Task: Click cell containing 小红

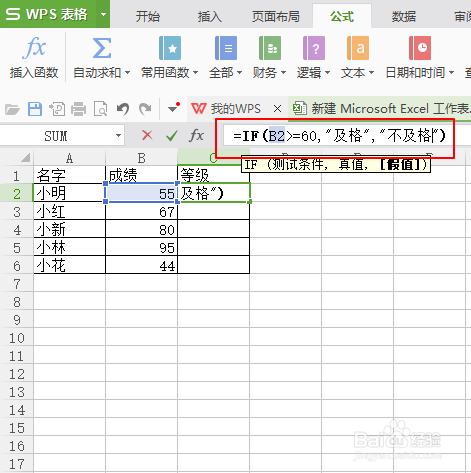Action: point(69,211)
